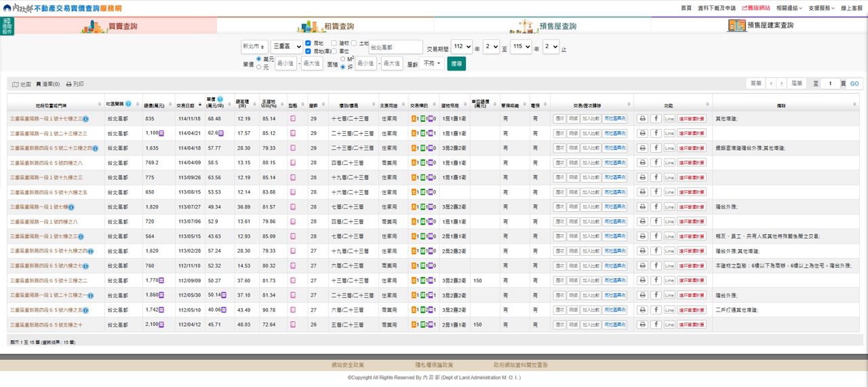
Task: Expand the 屋齡 不拘 dropdown
Action: click(431, 63)
